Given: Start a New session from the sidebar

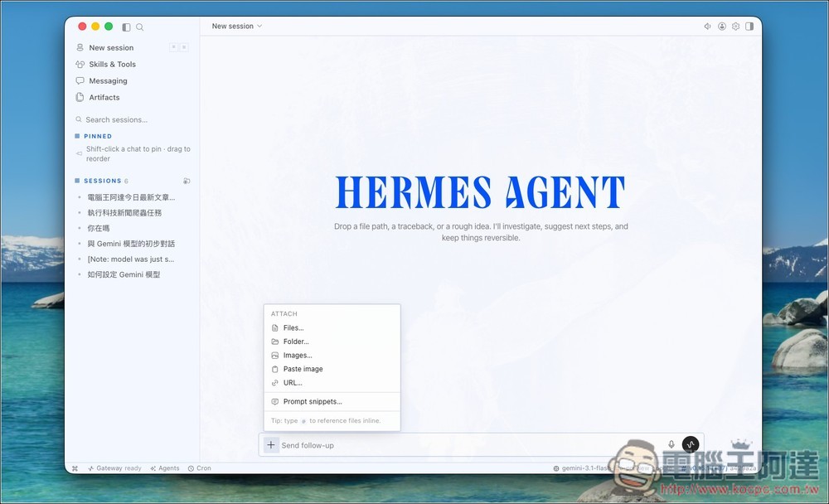Looking at the screenshot, I should 111,47.
